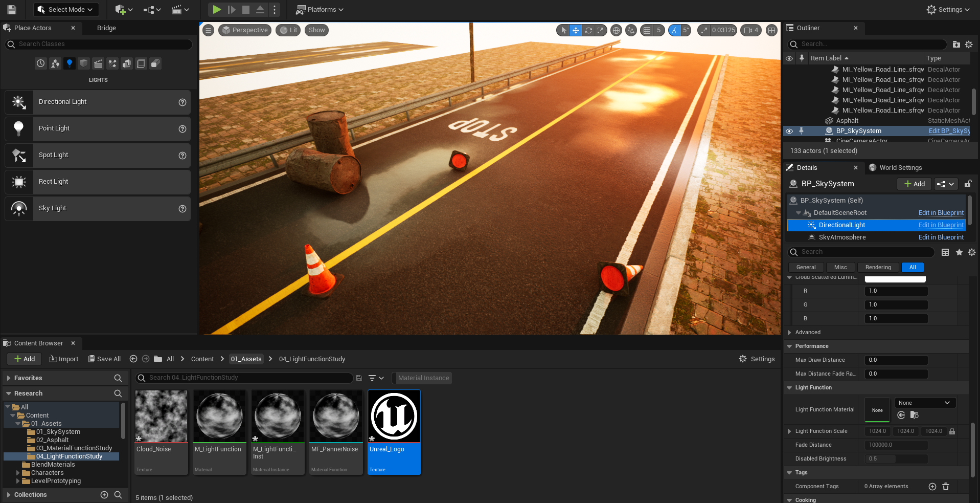Activate the Translate gizmo tool
Image resolution: width=980 pixels, height=503 pixels.
pos(576,30)
